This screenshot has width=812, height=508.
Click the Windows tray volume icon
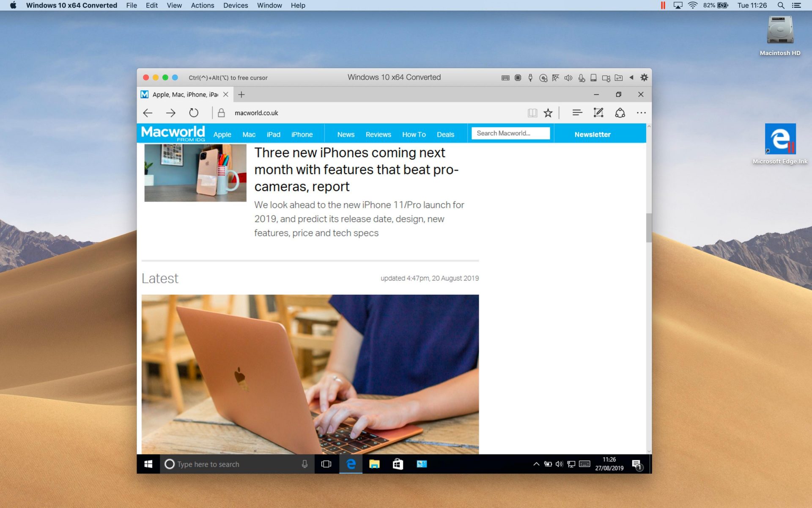coord(559,464)
